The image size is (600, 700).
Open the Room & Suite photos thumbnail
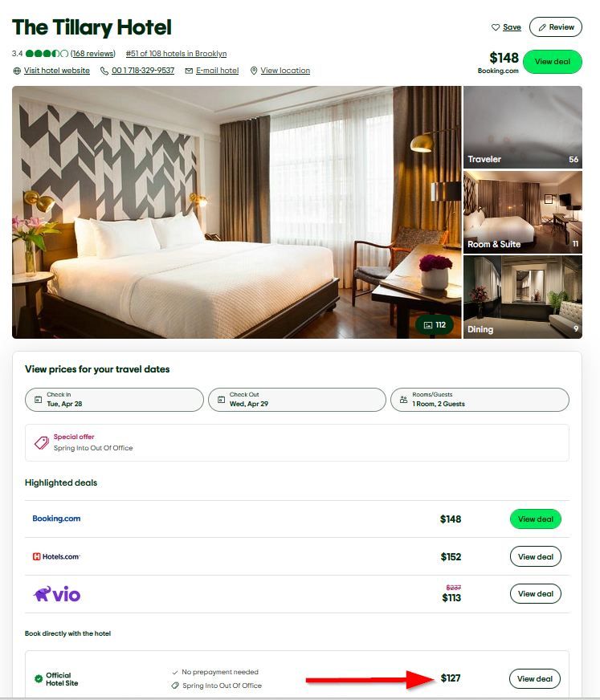(523, 212)
